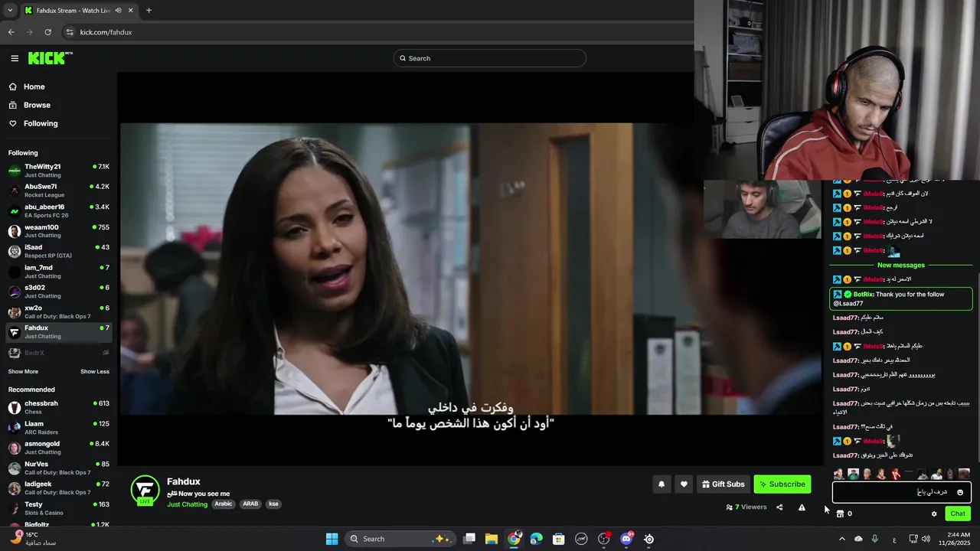
Task: Open xw2o channel
Action: point(58,311)
